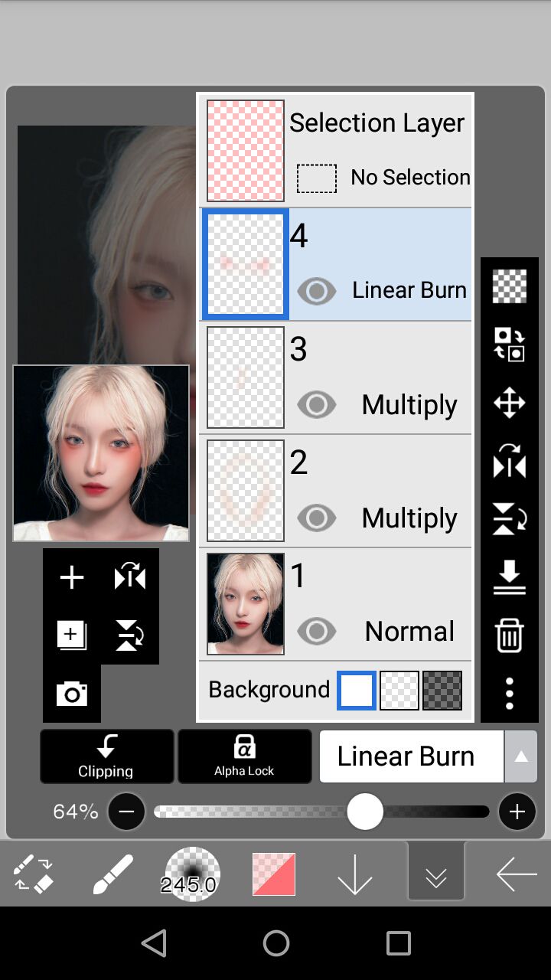The height and width of the screenshot is (980, 551).
Task: Toggle Clipping for current layer
Action: coord(107,756)
